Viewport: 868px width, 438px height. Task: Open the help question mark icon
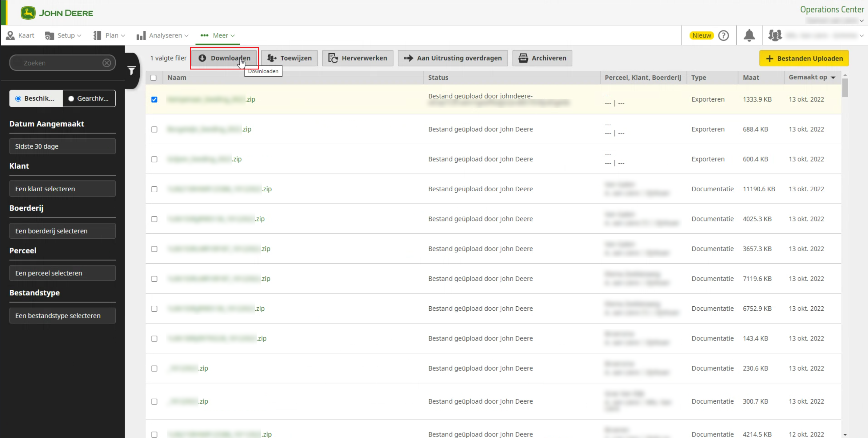coord(723,35)
